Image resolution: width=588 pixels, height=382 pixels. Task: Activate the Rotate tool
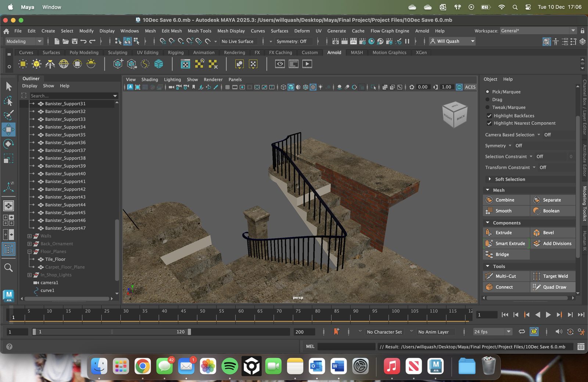pos(9,144)
